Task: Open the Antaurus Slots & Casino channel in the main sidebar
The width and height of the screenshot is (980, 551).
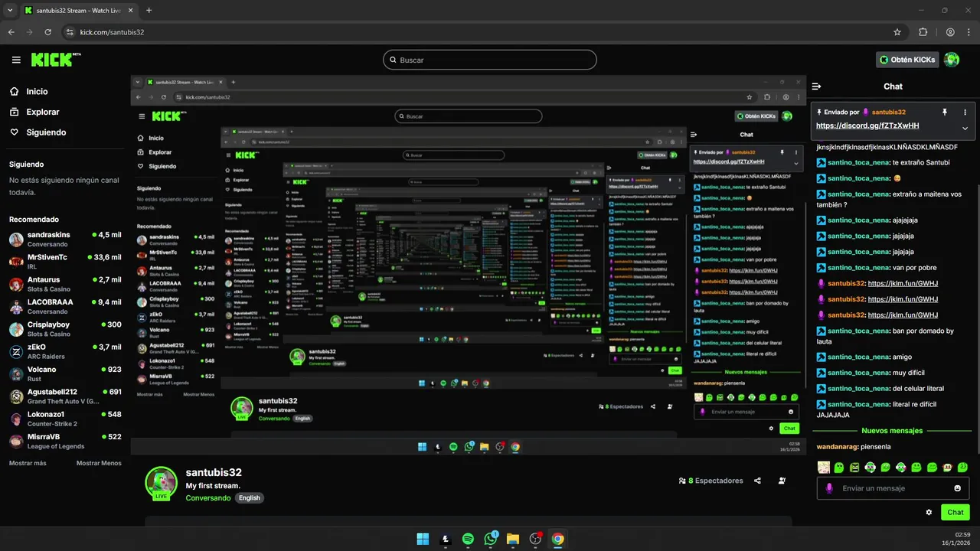Action: coord(65,284)
